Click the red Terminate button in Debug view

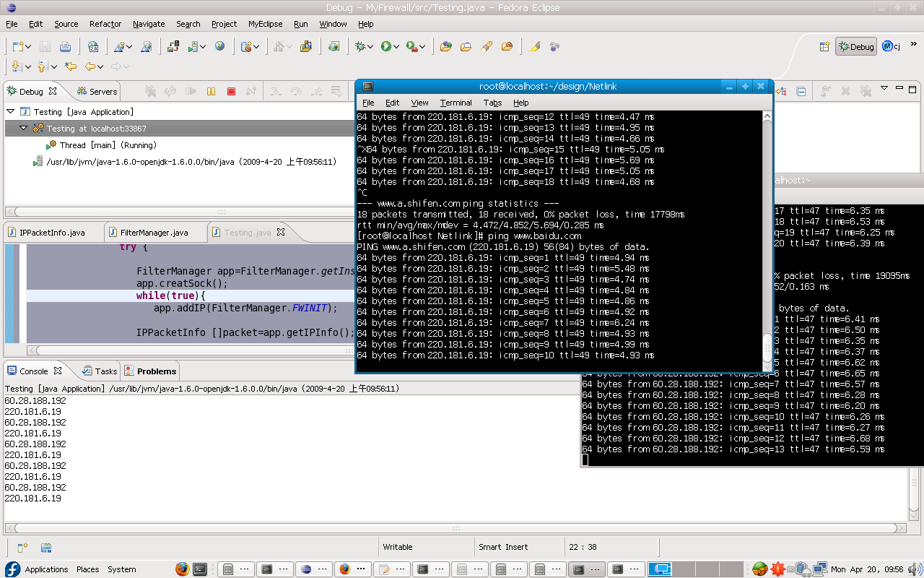pyautogui.click(x=231, y=92)
